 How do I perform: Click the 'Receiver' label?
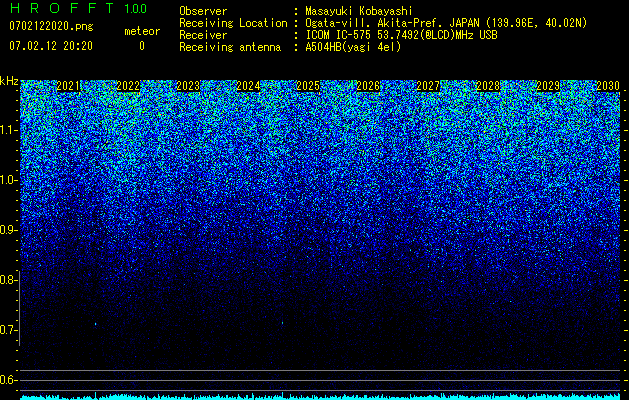[x=203, y=35]
